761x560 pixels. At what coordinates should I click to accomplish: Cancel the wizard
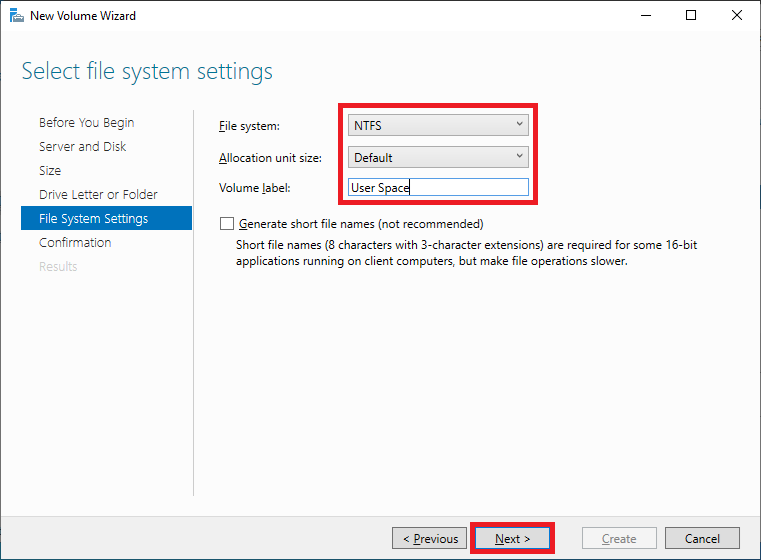[702, 538]
